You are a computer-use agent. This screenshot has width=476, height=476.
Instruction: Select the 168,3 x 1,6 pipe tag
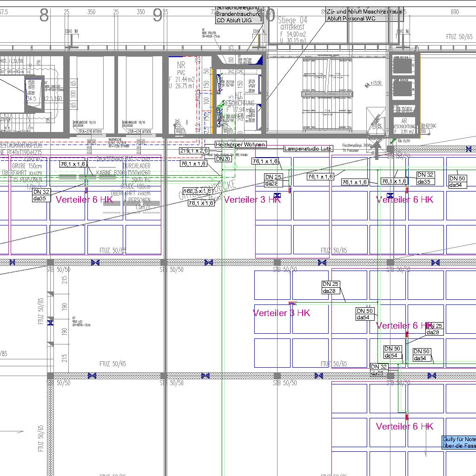[198, 191]
